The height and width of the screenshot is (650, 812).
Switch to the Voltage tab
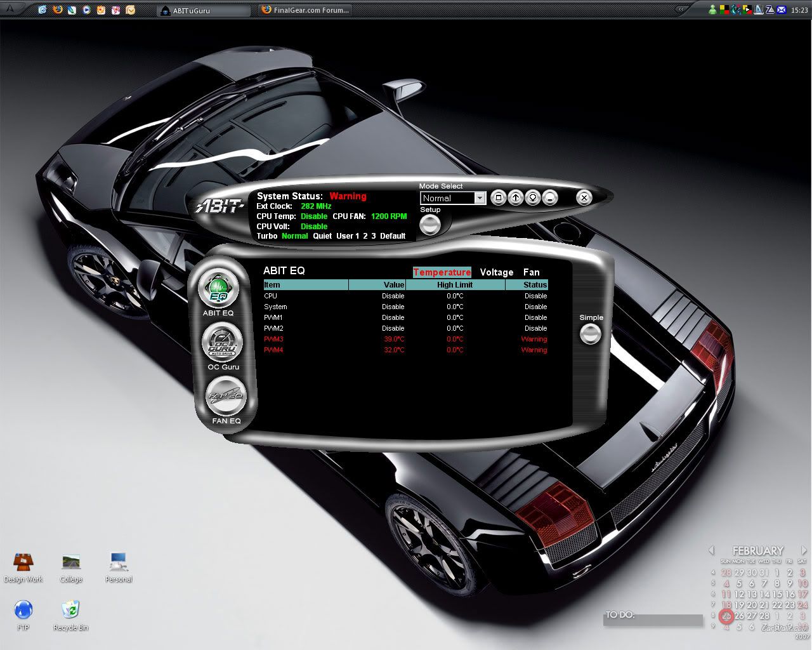497,272
